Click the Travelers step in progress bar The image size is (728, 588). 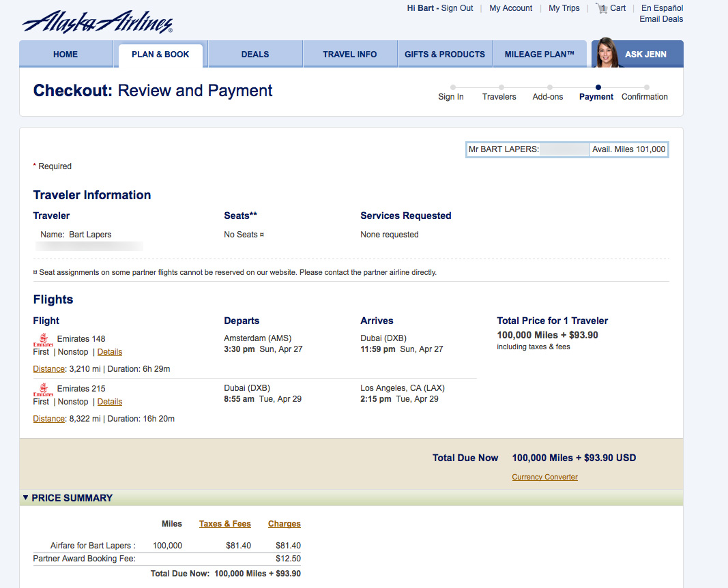(x=499, y=96)
